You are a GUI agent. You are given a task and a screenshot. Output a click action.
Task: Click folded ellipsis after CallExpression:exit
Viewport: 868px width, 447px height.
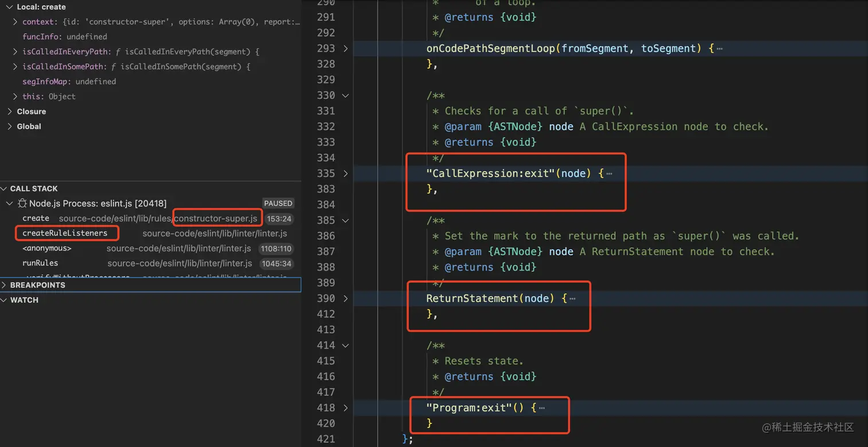tap(609, 174)
